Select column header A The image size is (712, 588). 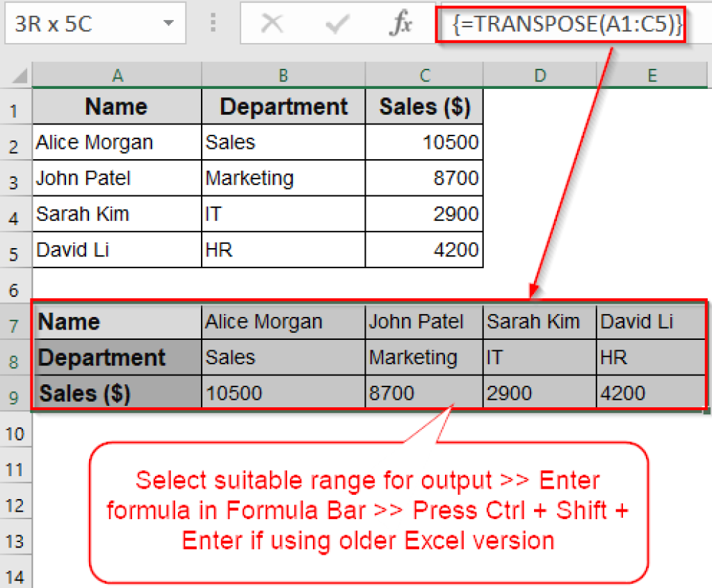[x=117, y=74]
